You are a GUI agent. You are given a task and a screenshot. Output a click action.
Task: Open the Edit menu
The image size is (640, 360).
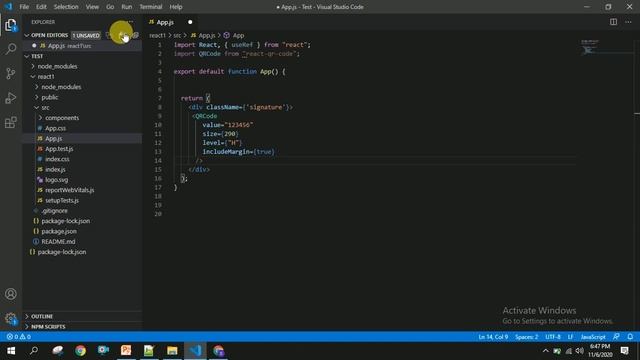point(41,7)
